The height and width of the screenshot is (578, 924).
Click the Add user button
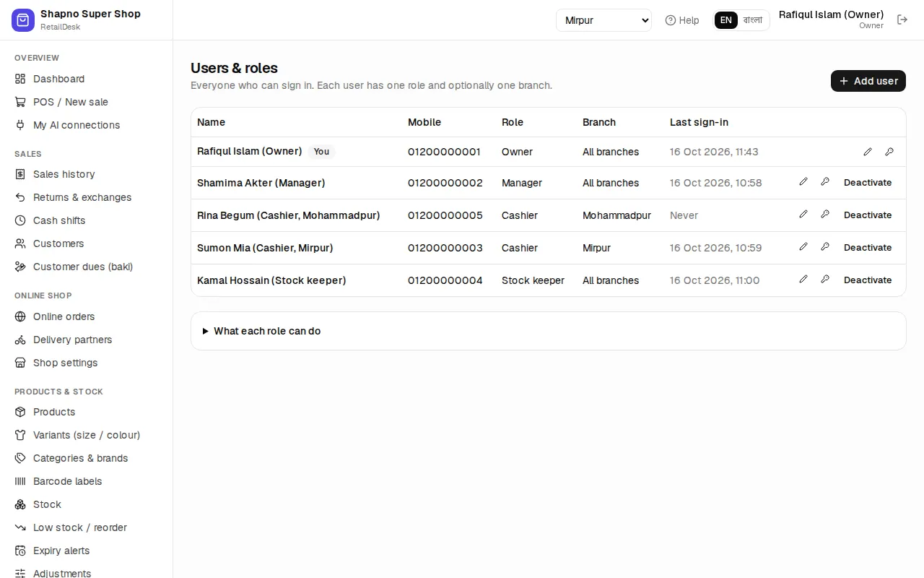[868, 81]
